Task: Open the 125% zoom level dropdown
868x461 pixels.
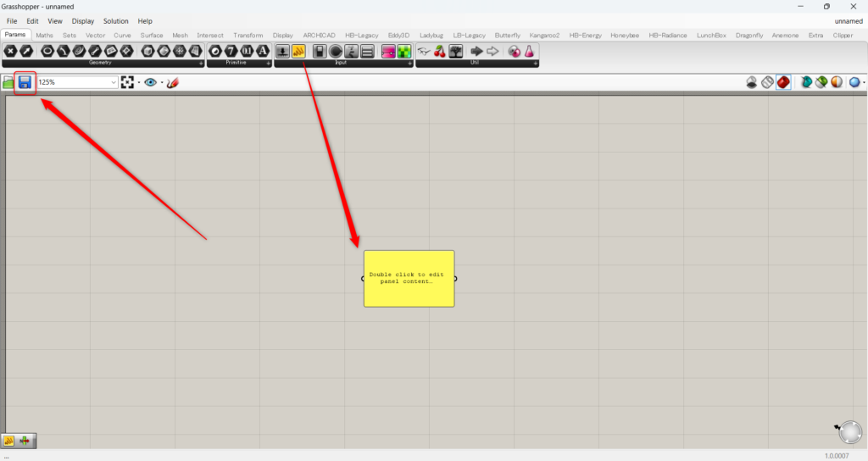Action: pyautogui.click(x=114, y=82)
